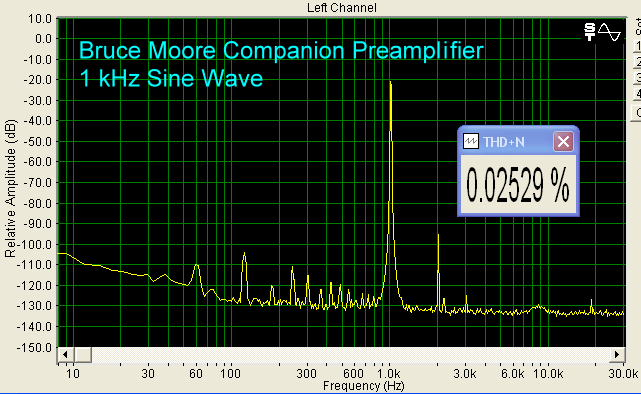Click the 3.0k frequency tick label

[x=465, y=374]
